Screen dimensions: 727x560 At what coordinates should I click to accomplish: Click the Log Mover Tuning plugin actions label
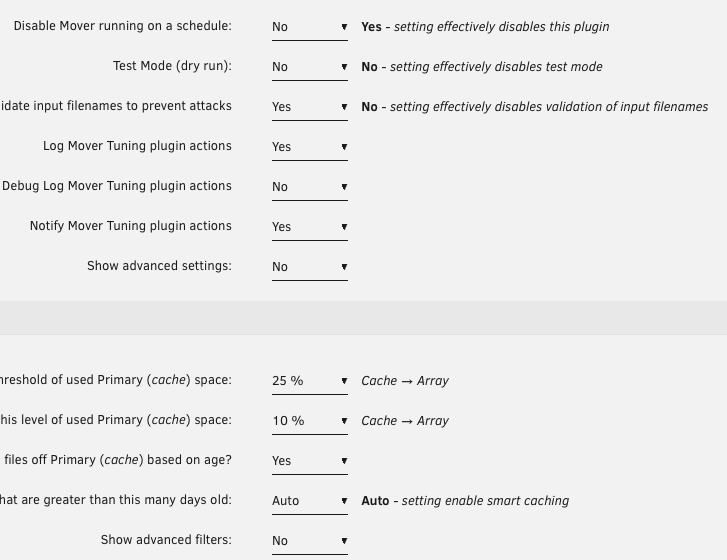pyautogui.click(x=137, y=146)
